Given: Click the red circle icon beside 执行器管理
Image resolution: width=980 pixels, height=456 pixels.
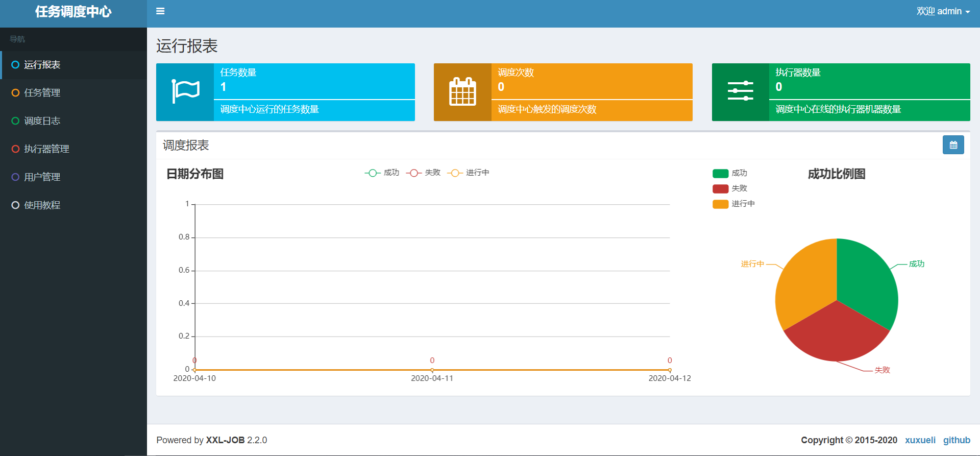Looking at the screenshot, I should [x=15, y=149].
